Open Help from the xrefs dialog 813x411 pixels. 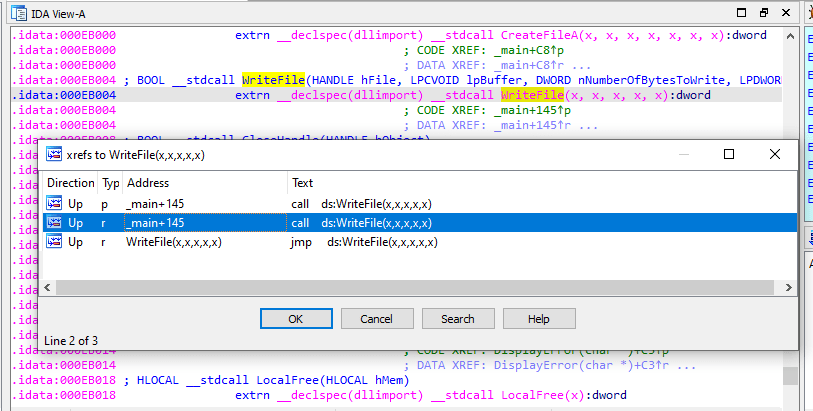(x=538, y=319)
